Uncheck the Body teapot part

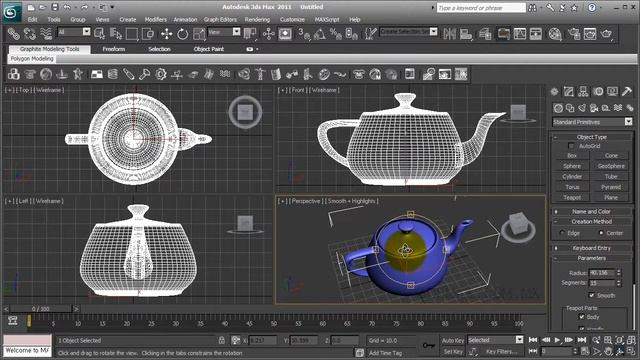[582, 316]
